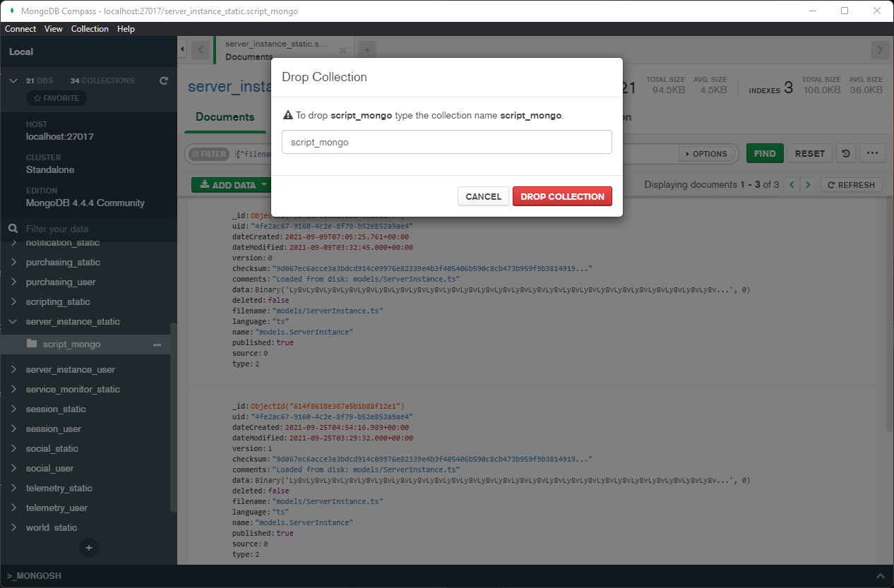This screenshot has height=588, width=894.
Task: Click the localhost:27017 host text
Action: 60,137
